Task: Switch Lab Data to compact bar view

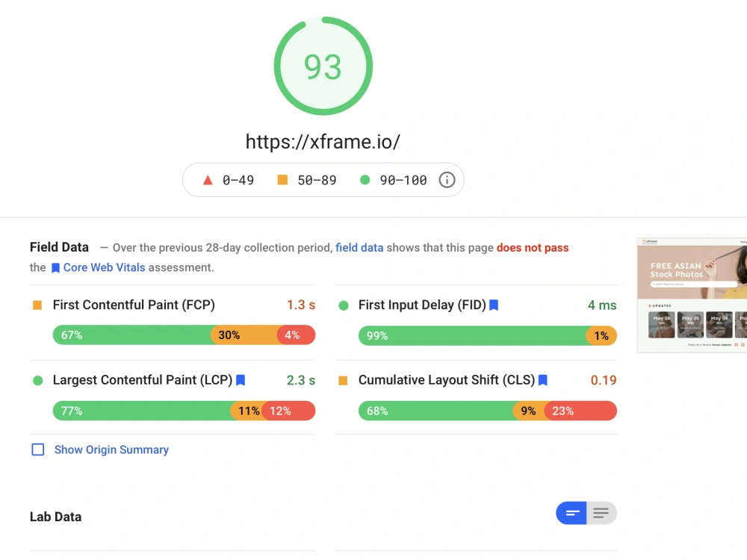Action: (571, 513)
